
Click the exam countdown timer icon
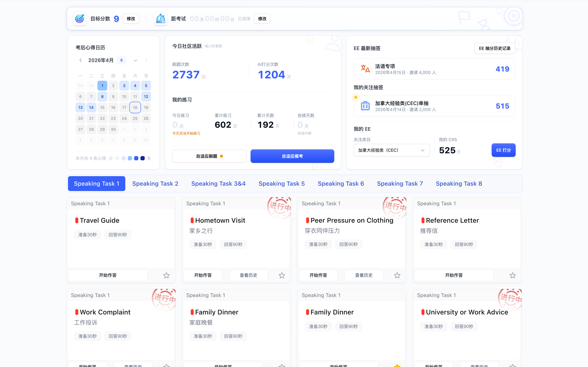tap(160, 19)
